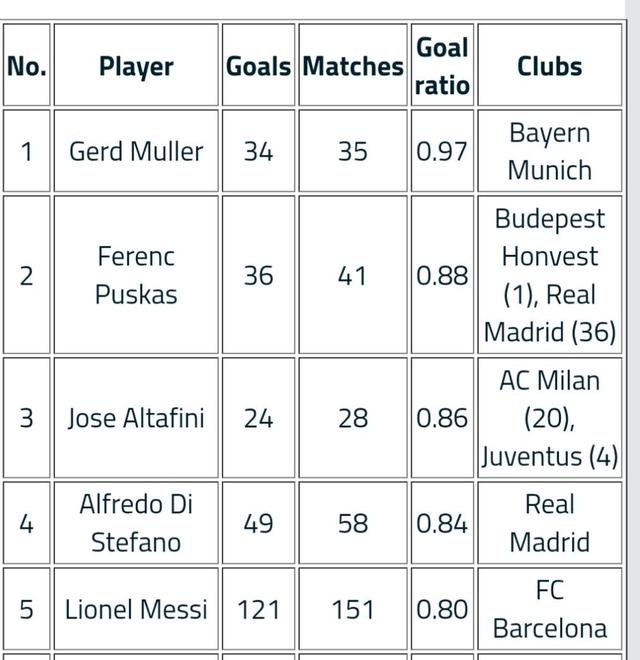Select the Ferenc Puskas player cell

[x=136, y=275]
